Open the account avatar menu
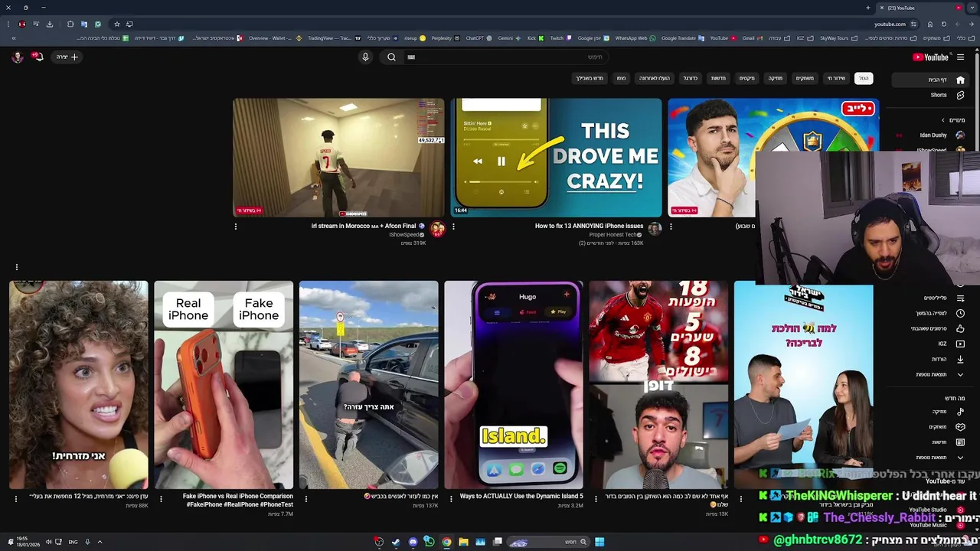Image resolution: width=980 pixels, height=551 pixels. click(x=17, y=57)
